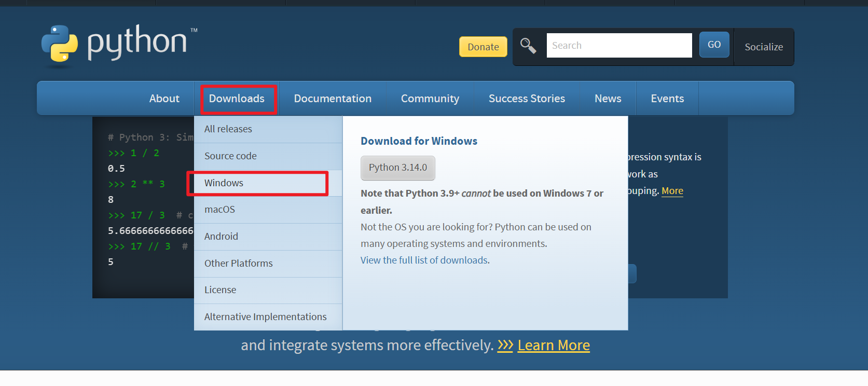
Task: Open the Community menu
Action: pyautogui.click(x=430, y=99)
